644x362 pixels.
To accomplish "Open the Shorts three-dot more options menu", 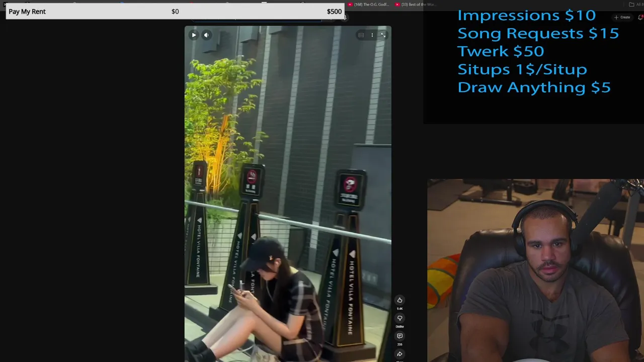I will 372,35.
